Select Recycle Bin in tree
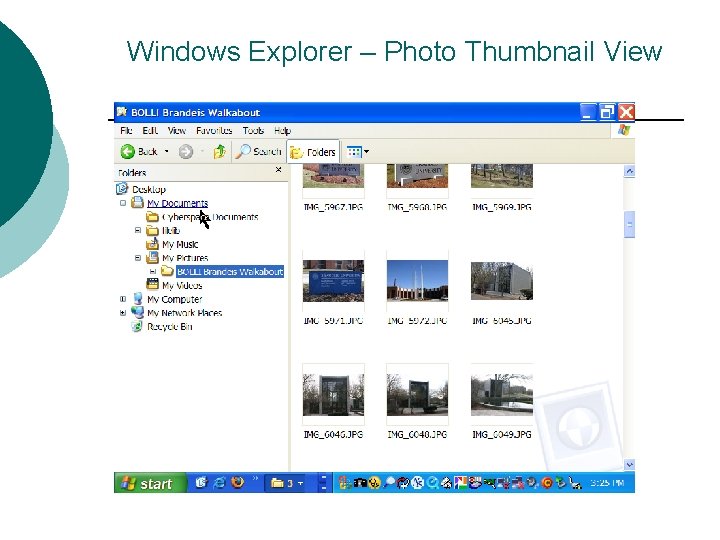The image size is (720, 540). coord(169,327)
